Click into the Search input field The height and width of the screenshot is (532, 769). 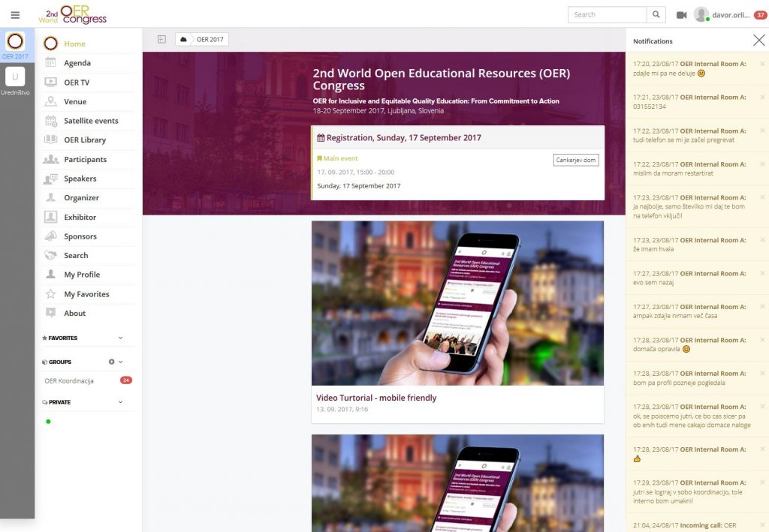coord(607,15)
